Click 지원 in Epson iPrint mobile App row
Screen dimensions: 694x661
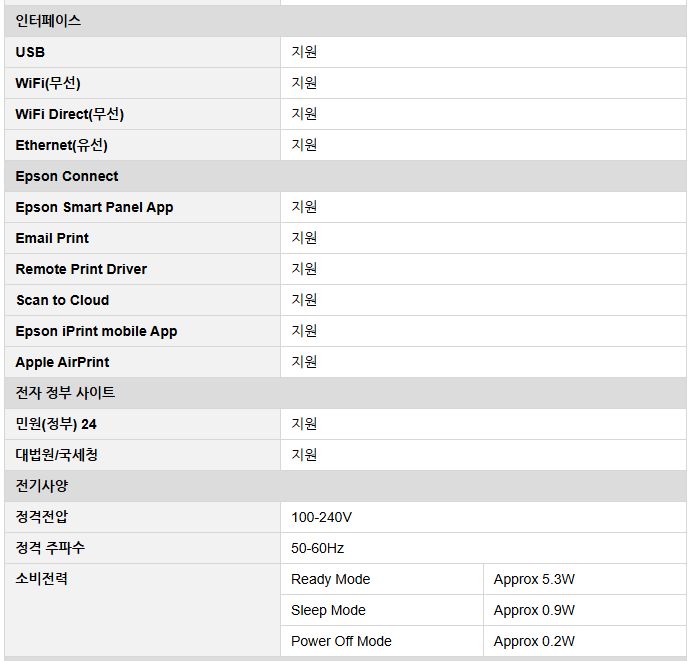coord(304,331)
